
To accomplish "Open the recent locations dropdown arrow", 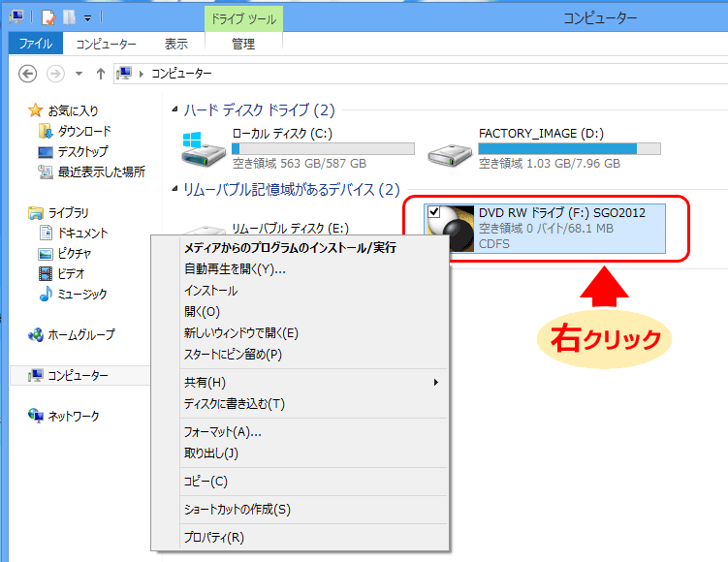I will pyautogui.click(x=79, y=74).
